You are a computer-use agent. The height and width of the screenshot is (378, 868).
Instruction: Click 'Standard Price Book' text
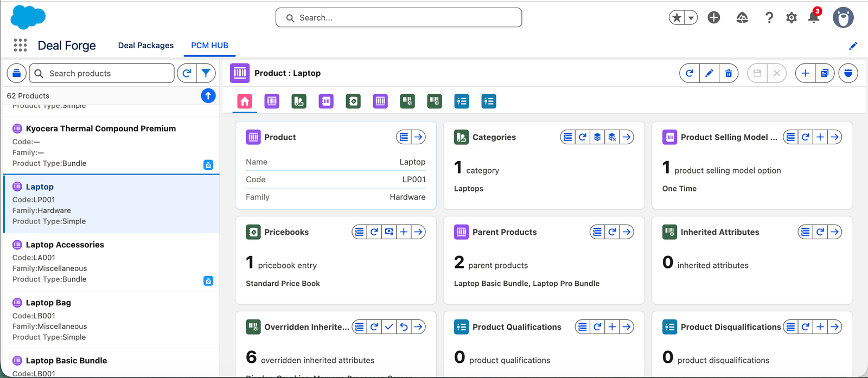coord(283,284)
